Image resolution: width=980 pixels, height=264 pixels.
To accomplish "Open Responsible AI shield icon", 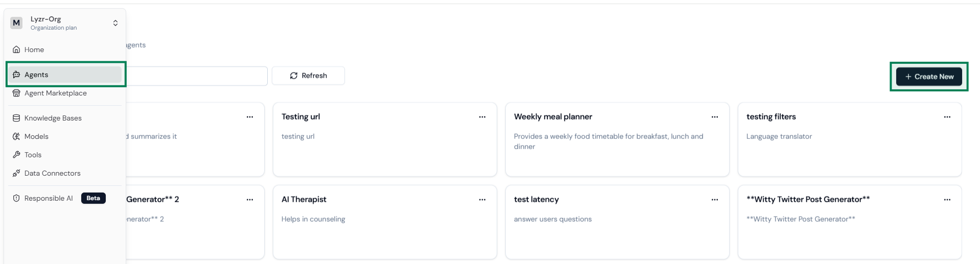I will click(16, 198).
